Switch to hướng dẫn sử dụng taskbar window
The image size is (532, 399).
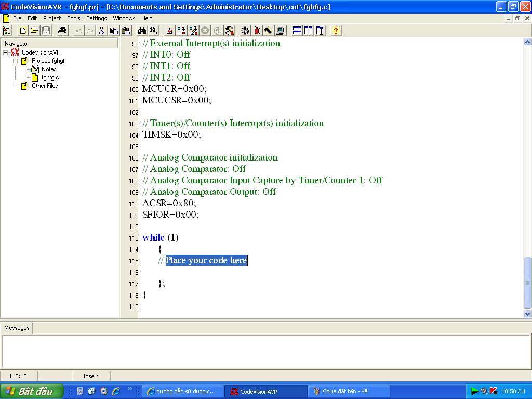(182, 392)
